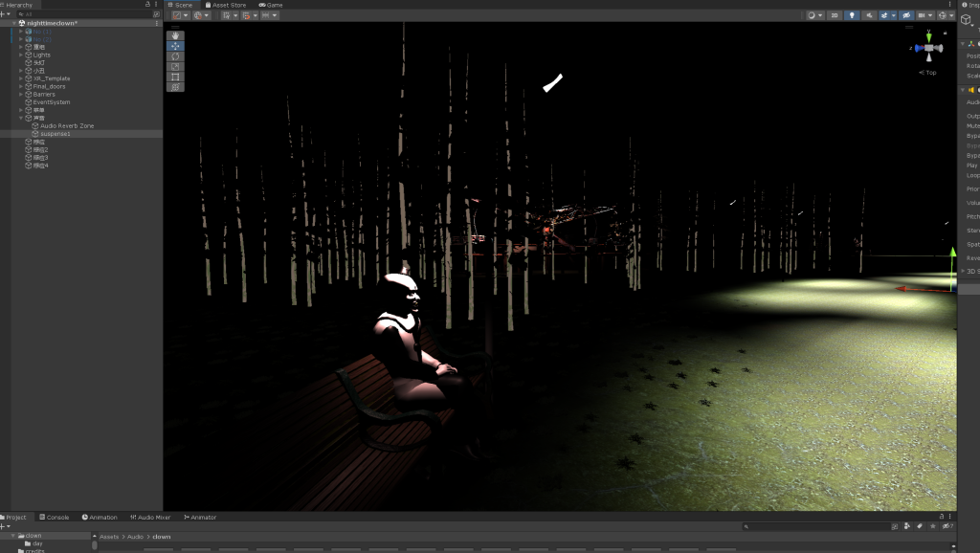Expand the No (1) prefab in Hierarchy

21,32
